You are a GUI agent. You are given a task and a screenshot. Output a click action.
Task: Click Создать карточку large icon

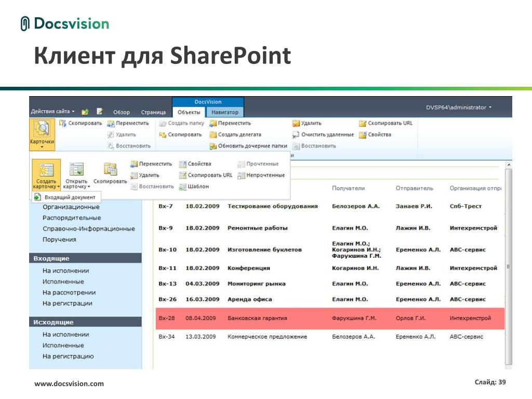46,170
